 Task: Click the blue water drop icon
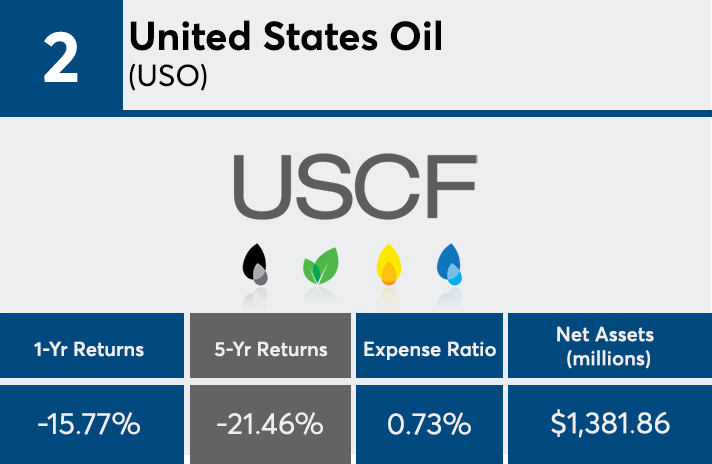(x=450, y=265)
